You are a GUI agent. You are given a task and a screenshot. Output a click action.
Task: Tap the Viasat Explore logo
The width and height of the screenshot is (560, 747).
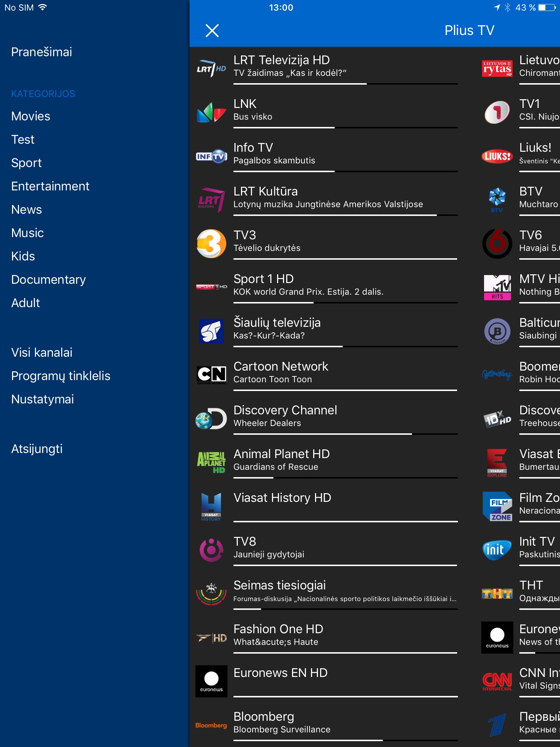(x=497, y=462)
